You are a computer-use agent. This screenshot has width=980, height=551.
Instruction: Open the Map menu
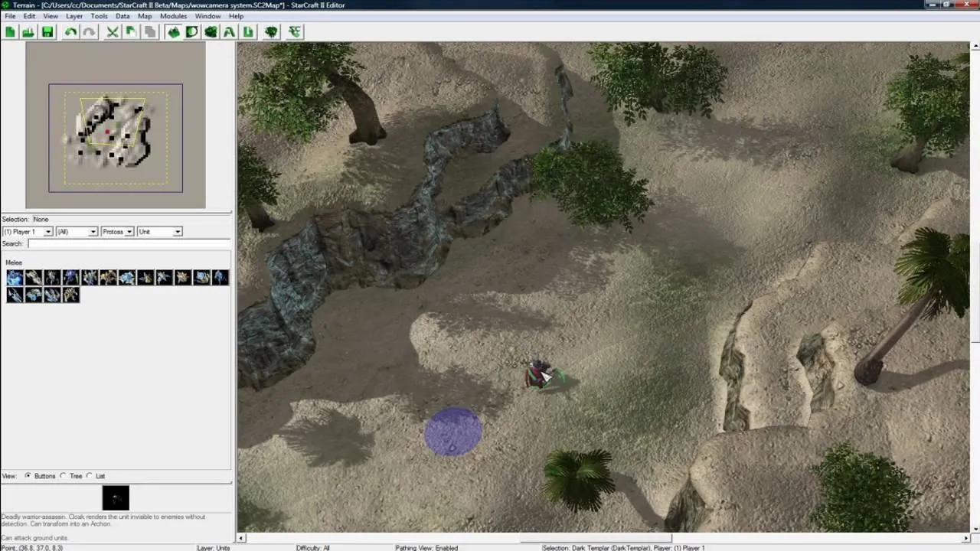point(145,16)
